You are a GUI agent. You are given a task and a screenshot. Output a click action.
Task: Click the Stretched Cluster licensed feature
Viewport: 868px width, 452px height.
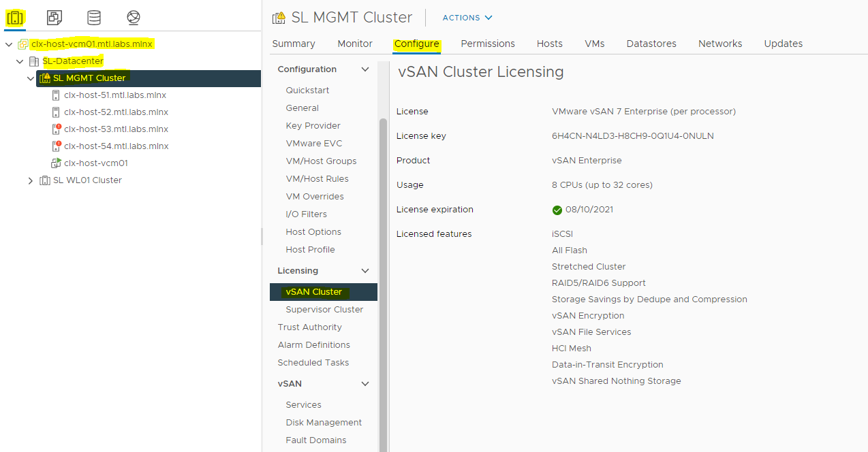pyautogui.click(x=589, y=267)
